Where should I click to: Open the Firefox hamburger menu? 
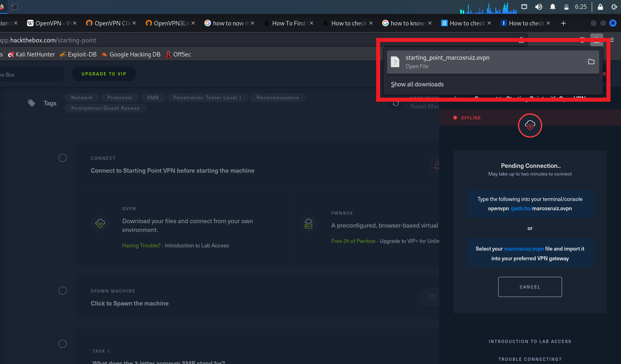pos(611,40)
